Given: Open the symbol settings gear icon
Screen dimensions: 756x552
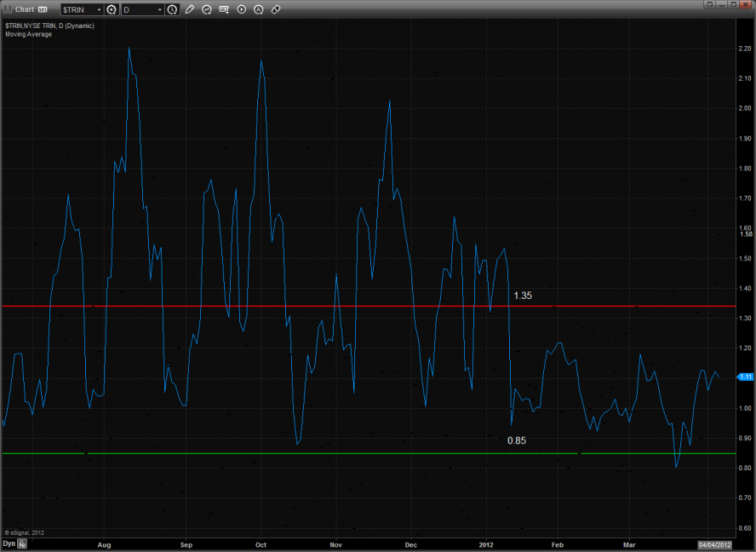Looking at the screenshot, I should (x=111, y=9).
